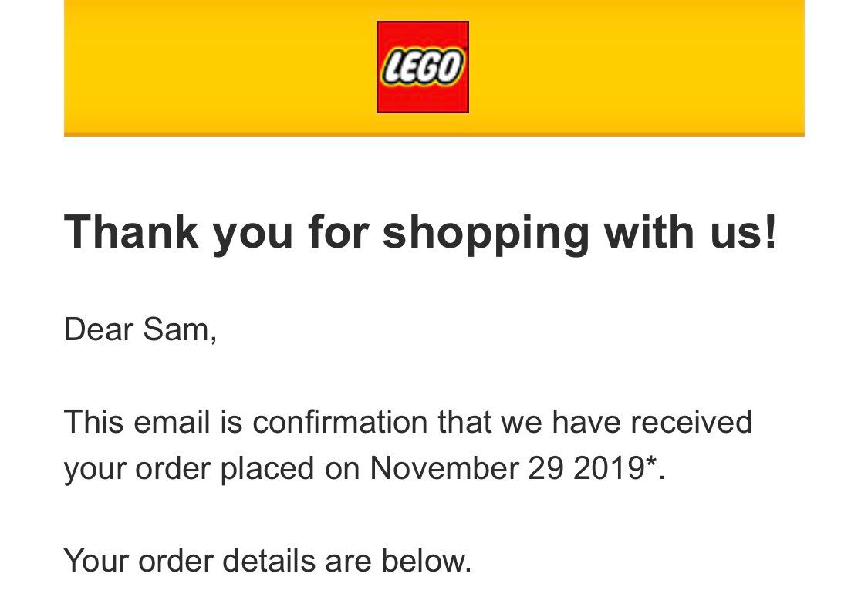868x614 pixels.
Task: Click the red LEGO logo
Action: 422,67
